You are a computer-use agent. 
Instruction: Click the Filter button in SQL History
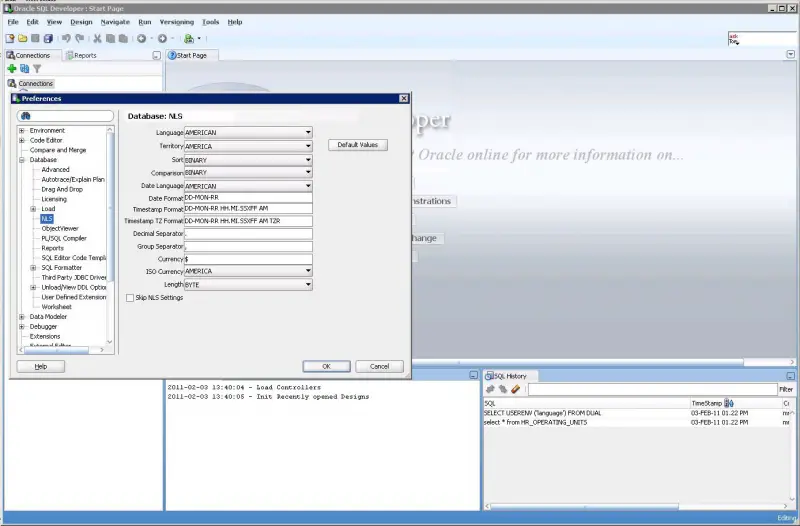coord(786,389)
